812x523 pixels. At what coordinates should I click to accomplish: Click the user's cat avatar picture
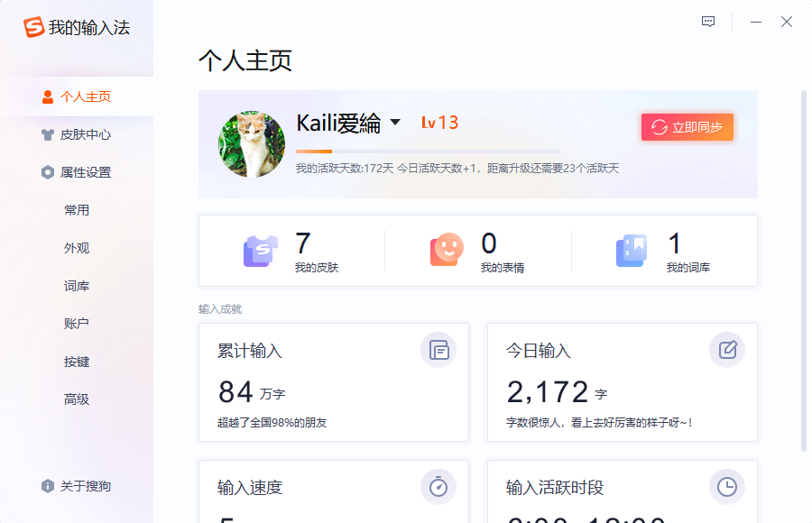pyautogui.click(x=251, y=143)
